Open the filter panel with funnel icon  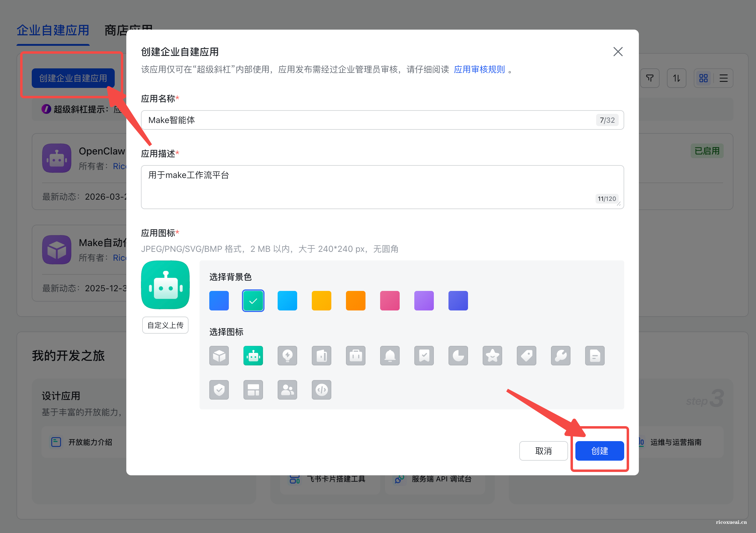(x=650, y=78)
